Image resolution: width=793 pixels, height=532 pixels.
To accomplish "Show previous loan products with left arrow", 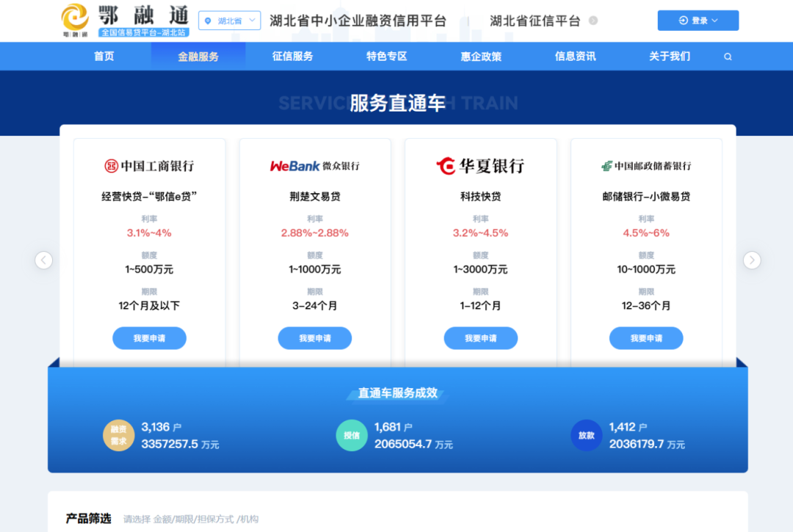I will [44, 260].
